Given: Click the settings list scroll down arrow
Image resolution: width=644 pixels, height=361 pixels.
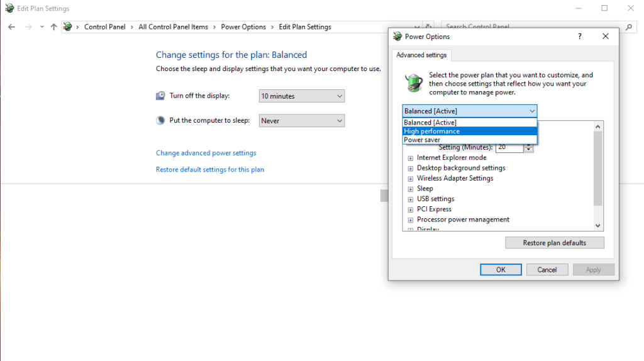Looking at the screenshot, I should pos(597,226).
